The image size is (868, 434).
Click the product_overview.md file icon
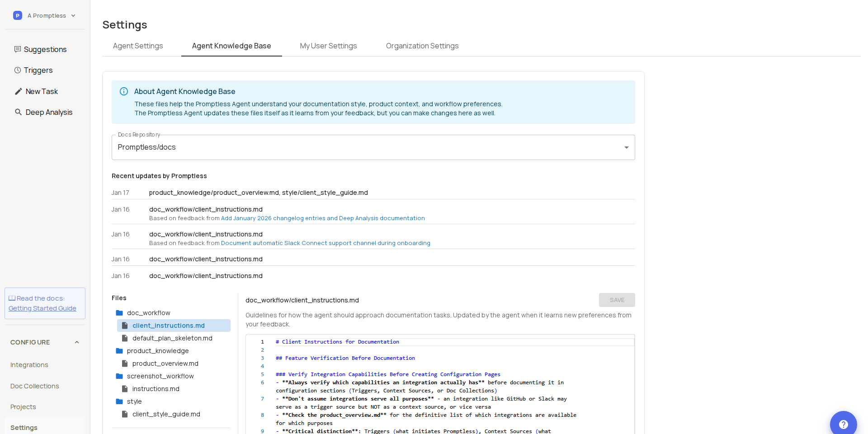click(x=125, y=363)
